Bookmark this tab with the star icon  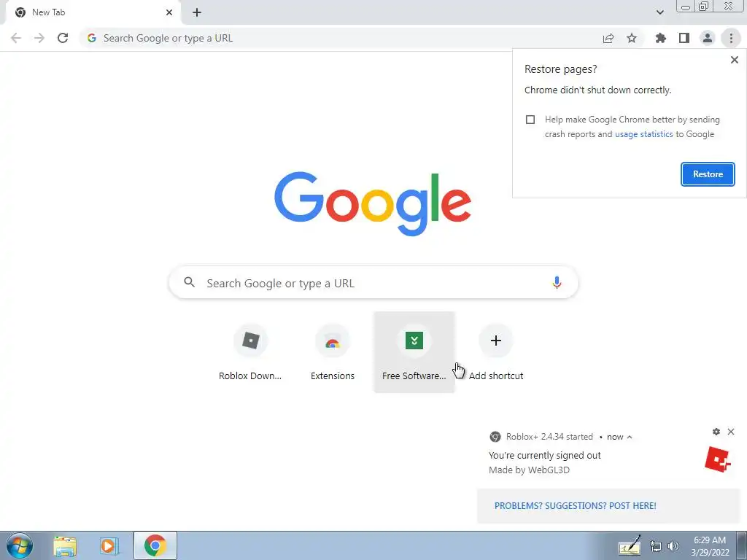pos(632,38)
